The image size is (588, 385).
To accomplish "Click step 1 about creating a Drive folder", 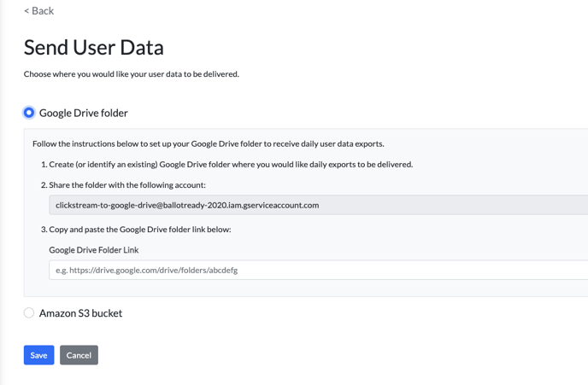I will (226, 165).
